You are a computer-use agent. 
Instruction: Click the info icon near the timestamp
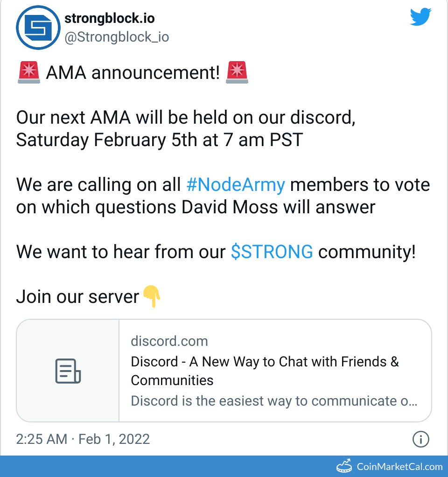coord(420,439)
